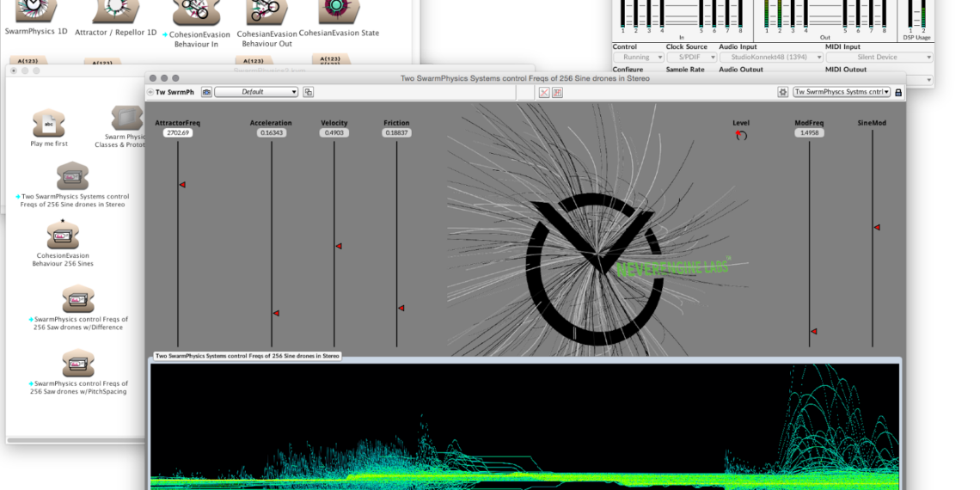Screen dimensions: 980x490
Task: Select Saw drones w/PitchSpacing sound icon
Action: (x=77, y=363)
